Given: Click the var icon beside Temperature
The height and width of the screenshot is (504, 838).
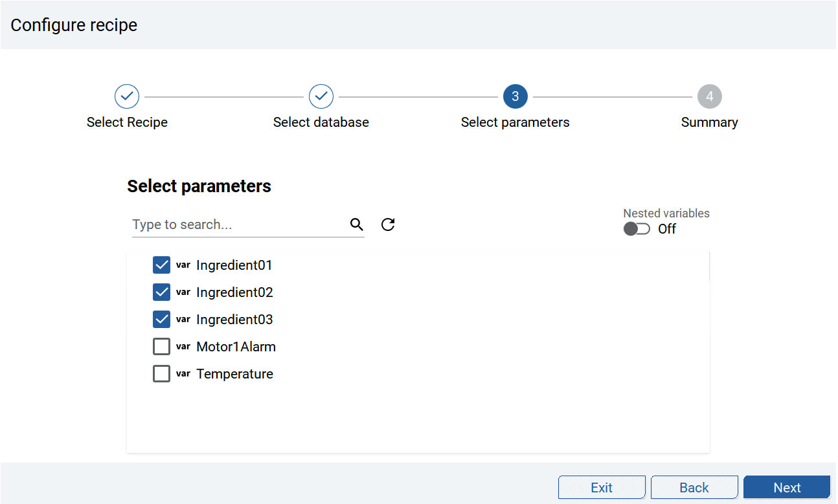Looking at the screenshot, I should tap(183, 373).
